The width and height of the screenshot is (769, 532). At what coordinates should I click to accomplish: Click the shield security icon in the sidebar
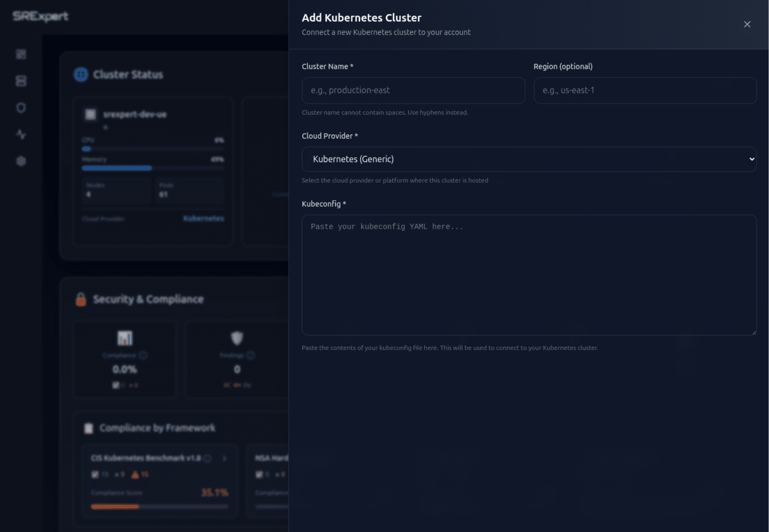point(21,107)
